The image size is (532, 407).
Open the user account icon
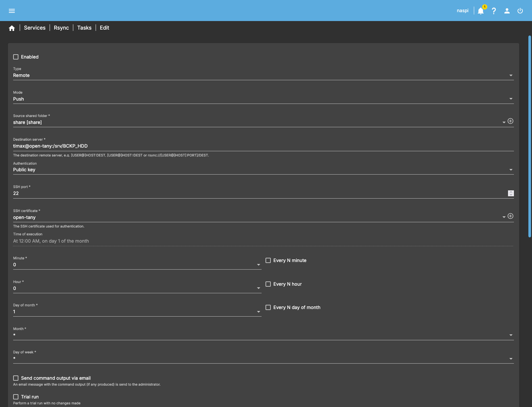click(507, 11)
